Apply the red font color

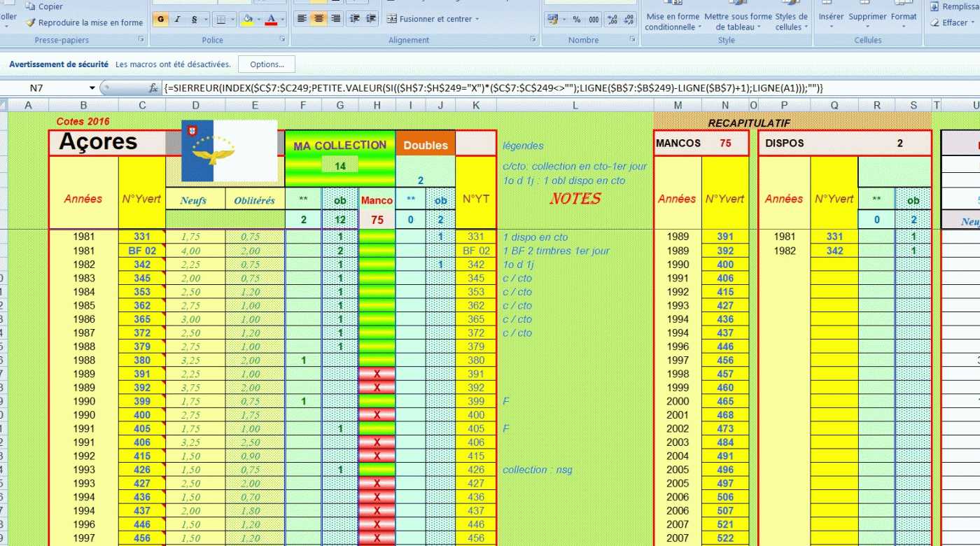[x=272, y=19]
